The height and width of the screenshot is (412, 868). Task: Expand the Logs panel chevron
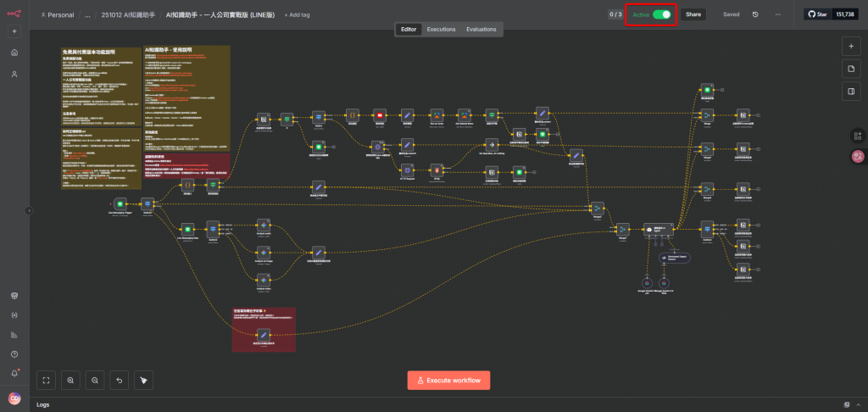click(x=858, y=404)
